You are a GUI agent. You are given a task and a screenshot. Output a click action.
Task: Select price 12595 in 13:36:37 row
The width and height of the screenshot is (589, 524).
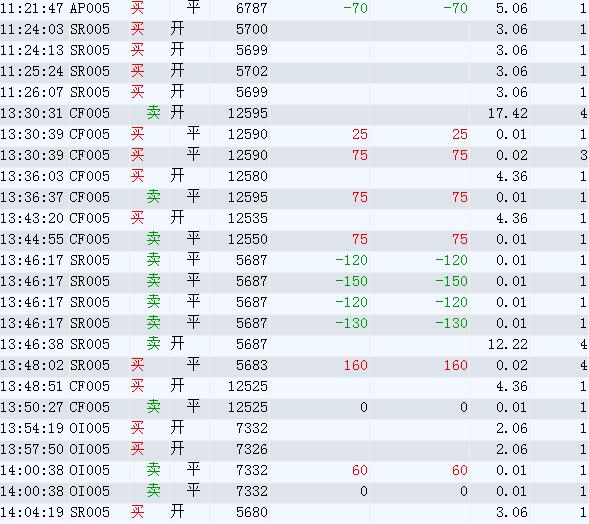248,197
